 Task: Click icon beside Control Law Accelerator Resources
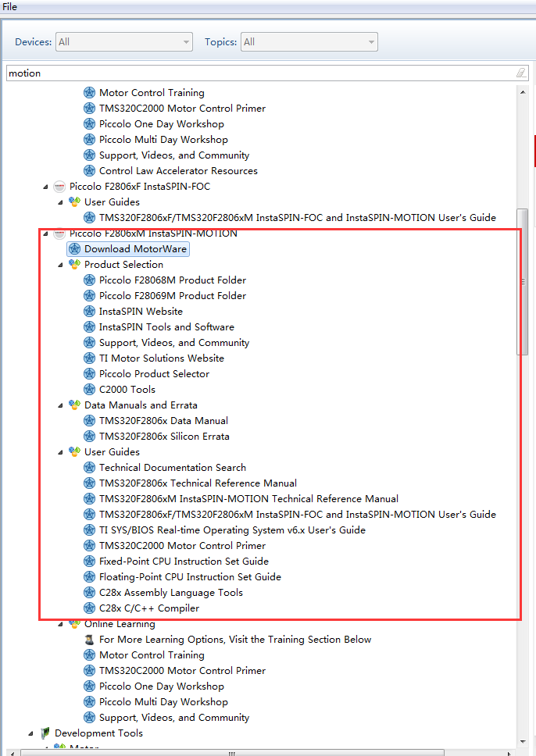tap(89, 171)
